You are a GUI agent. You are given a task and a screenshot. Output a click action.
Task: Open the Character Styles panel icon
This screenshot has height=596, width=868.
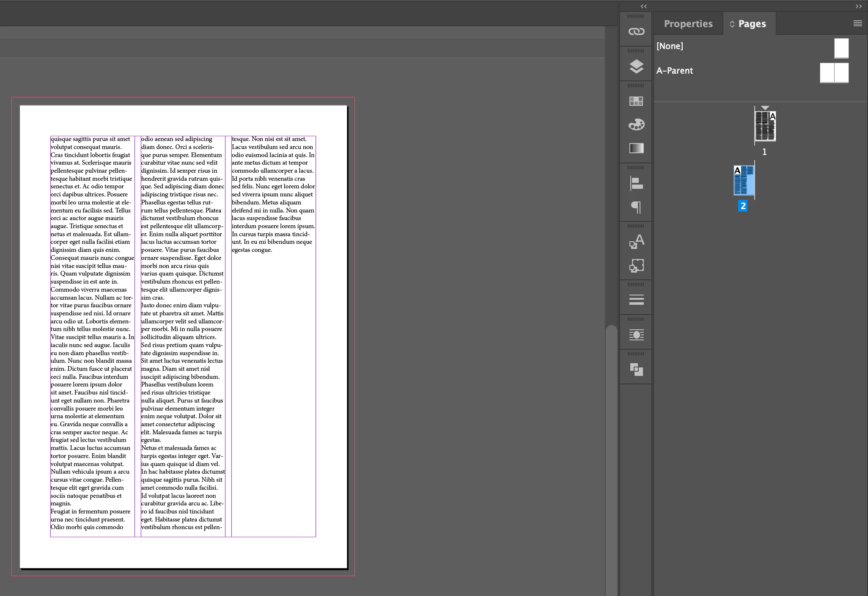pyautogui.click(x=636, y=241)
